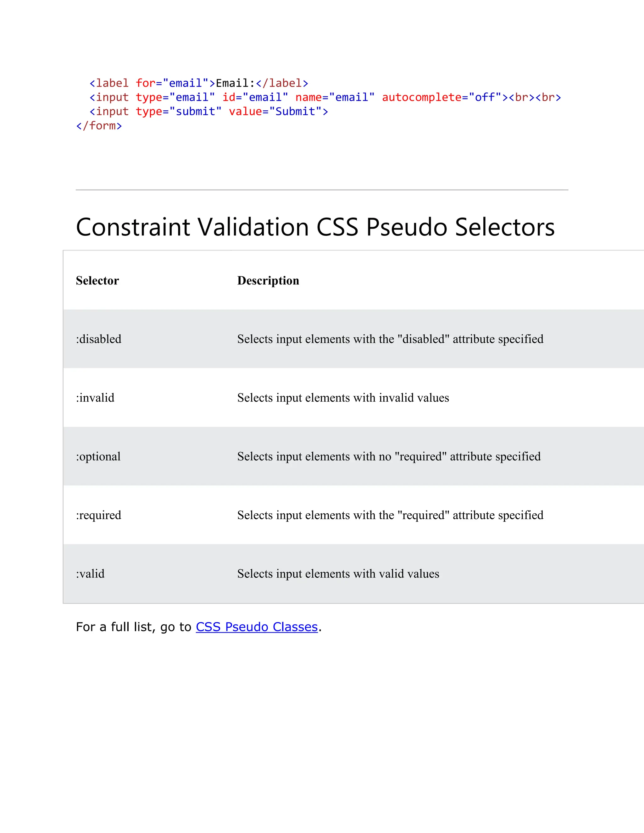Click the Selector column header
The width and height of the screenshot is (644, 833).
97,281
